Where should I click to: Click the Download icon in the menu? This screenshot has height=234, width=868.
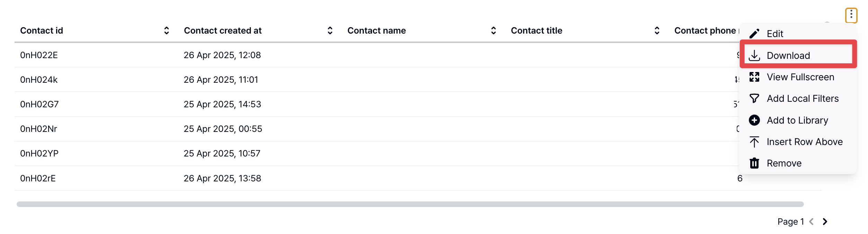coord(754,55)
